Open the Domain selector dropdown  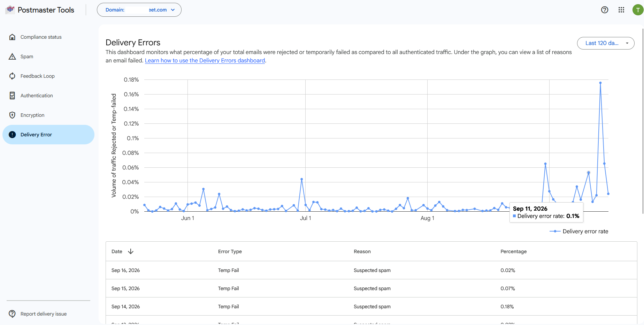tap(139, 10)
